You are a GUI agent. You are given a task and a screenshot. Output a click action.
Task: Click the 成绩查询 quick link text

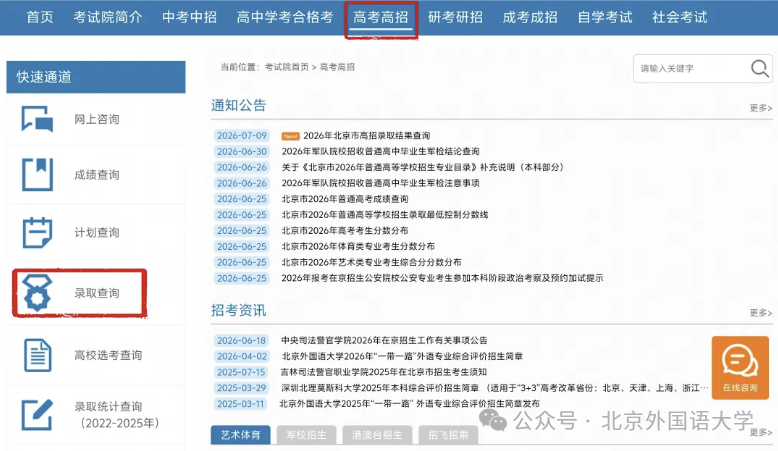tap(97, 175)
